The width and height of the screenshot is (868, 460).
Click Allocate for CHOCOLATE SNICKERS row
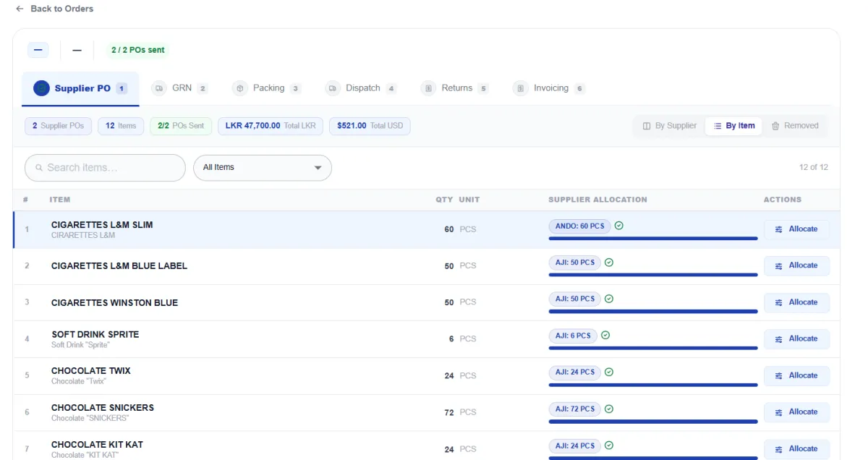tap(796, 412)
